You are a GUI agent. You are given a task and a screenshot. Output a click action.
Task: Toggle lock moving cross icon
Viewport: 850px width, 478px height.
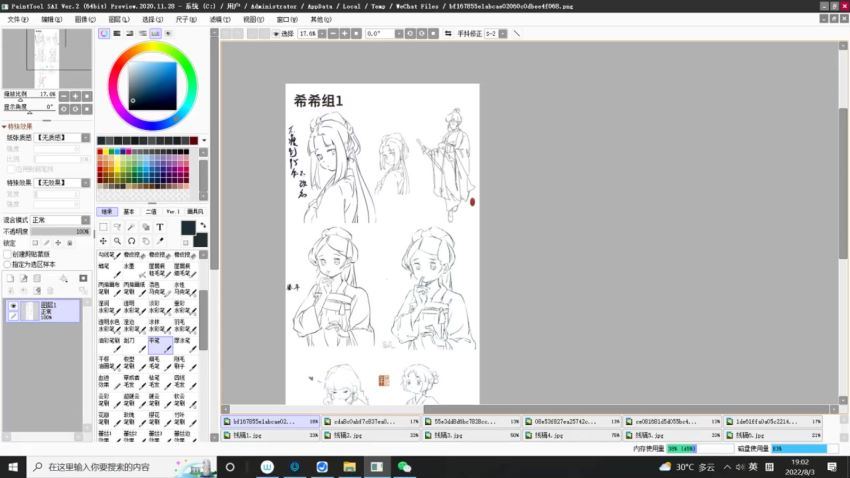click(x=58, y=243)
